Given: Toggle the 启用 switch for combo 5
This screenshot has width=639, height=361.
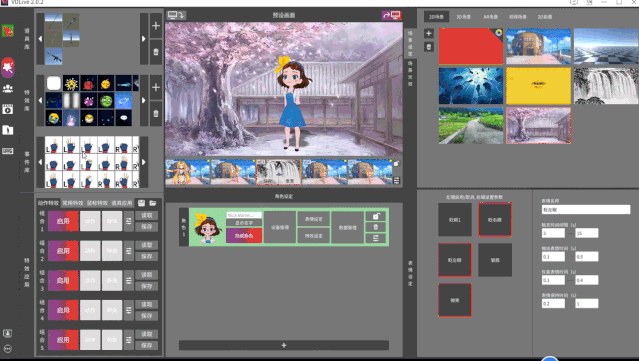Looking at the screenshot, I should tap(63, 340).
